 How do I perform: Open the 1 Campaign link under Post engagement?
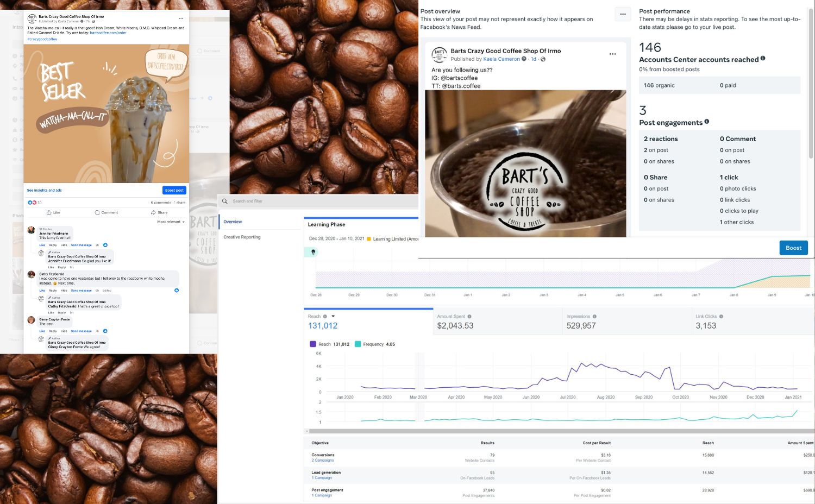point(322,495)
